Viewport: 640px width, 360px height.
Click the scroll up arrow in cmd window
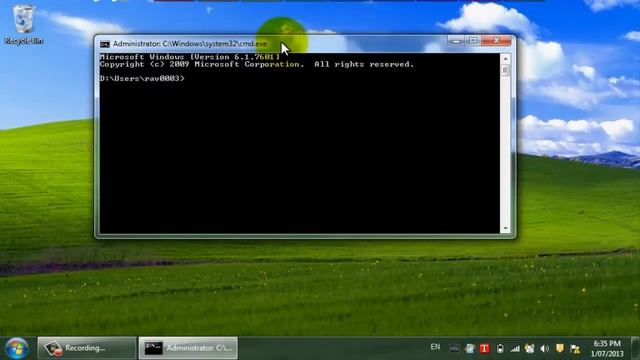coord(505,59)
